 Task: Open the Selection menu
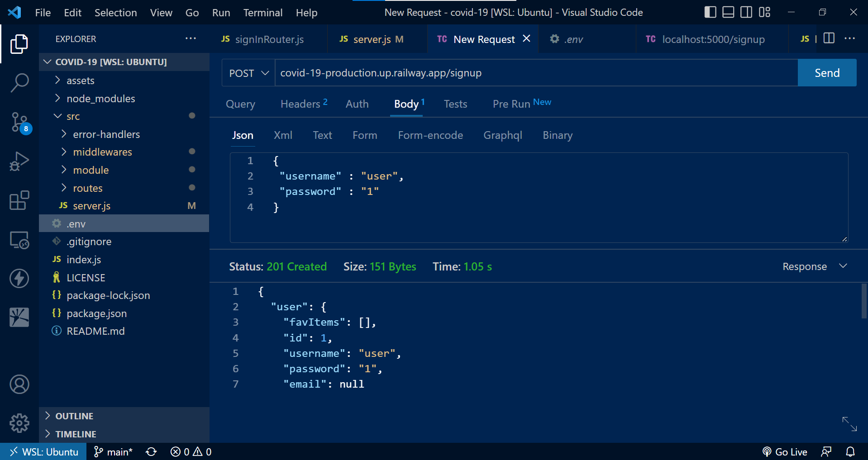coord(115,13)
